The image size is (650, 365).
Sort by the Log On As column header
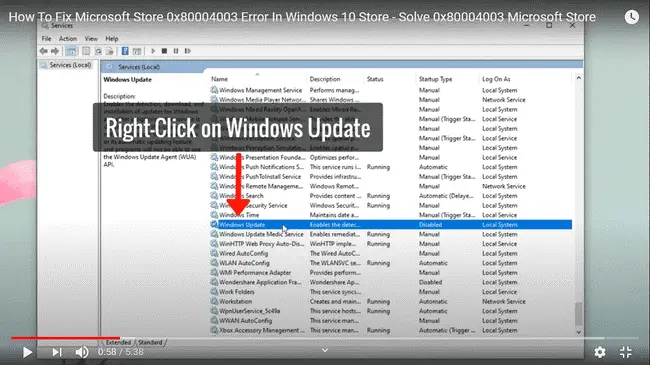tap(496, 79)
